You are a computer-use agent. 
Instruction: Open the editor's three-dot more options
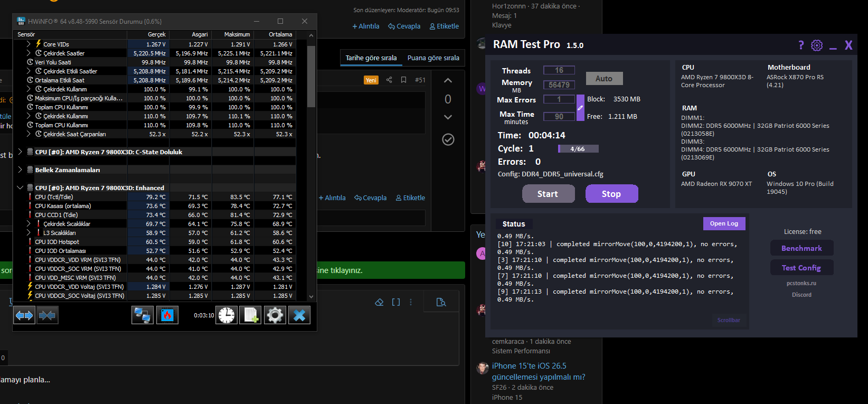pyautogui.click(x=411, y=302)
